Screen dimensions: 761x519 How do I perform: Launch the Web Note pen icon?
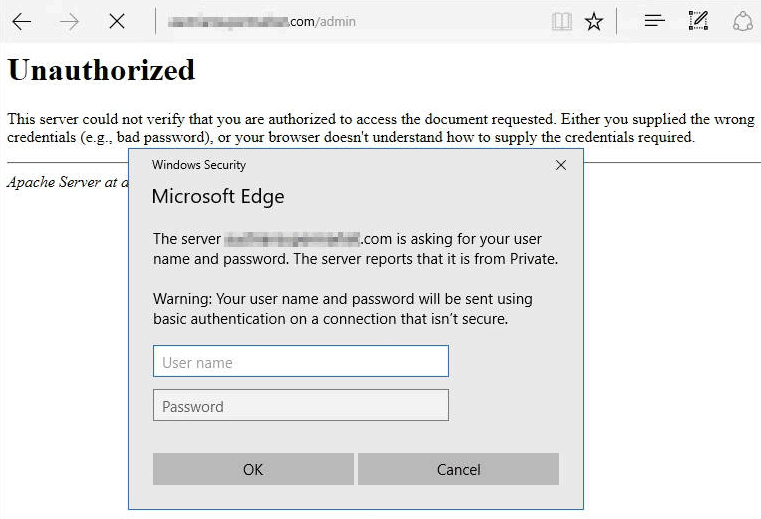(699, 21)
